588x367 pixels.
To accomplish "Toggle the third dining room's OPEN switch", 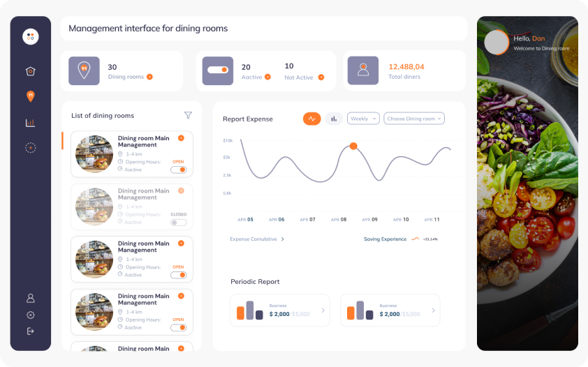I will 179,275.
